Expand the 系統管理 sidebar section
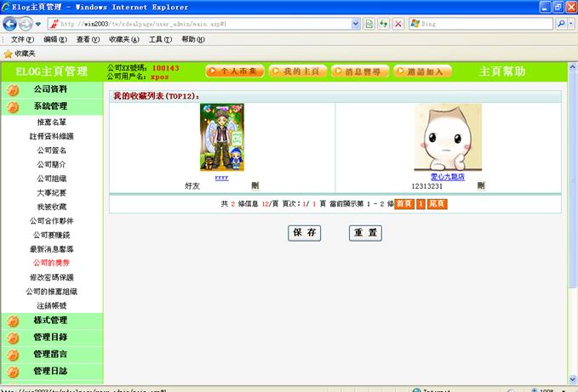This screenshot has height=392, width=578. 51,106
